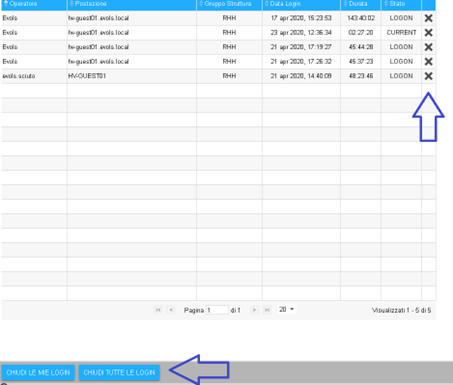Close the CURRENT login session with X
The width and height of the screenshot is (453, 385).
point(428,33)
